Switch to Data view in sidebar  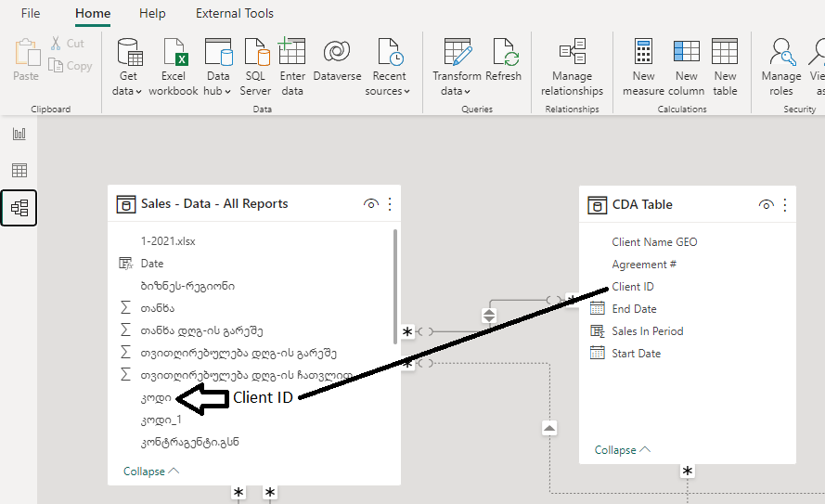coord(19,170)
